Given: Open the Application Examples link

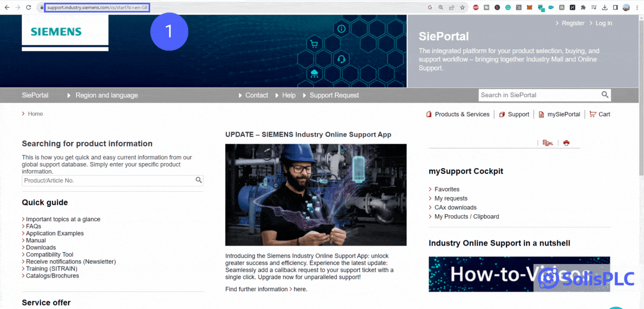Looking at the screenshot, I should [x=55, y=233].
